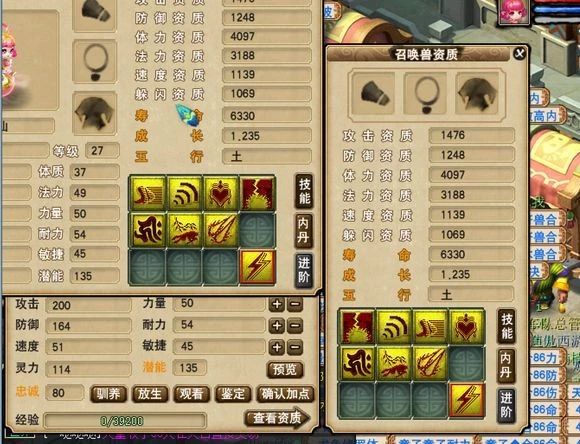
Task: Click the 确认加点 button
Action: tap(285, 394)
